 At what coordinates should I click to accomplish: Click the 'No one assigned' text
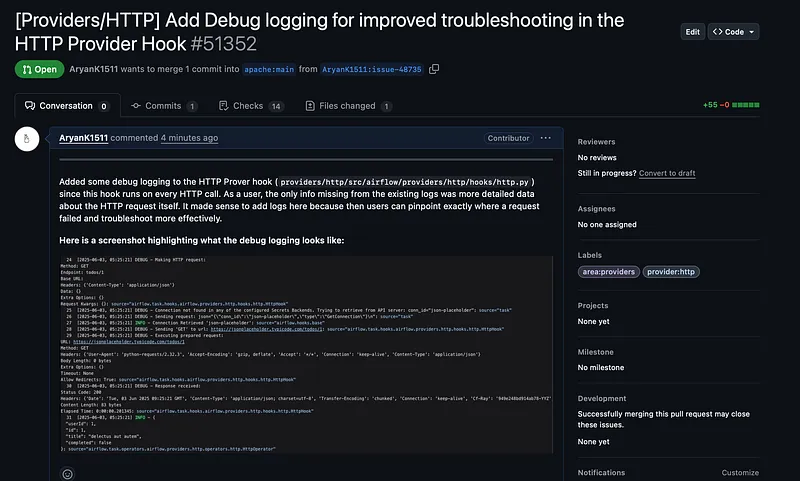point(607,224)
